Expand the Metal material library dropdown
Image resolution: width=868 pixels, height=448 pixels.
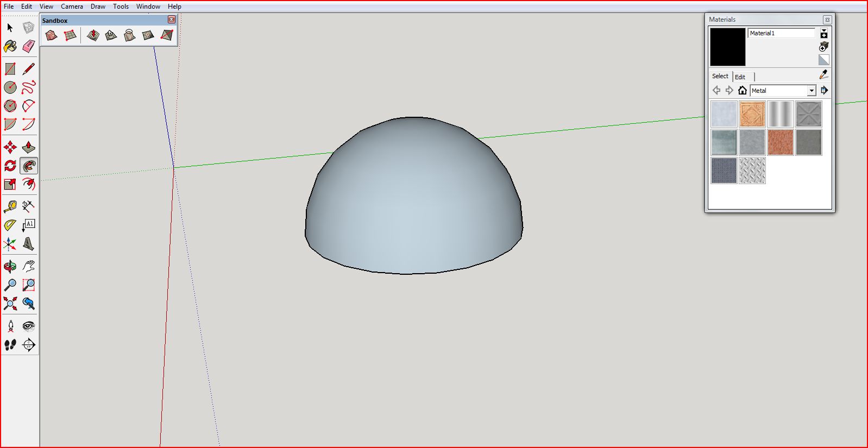pyautogui.click(x=812, y=91)
